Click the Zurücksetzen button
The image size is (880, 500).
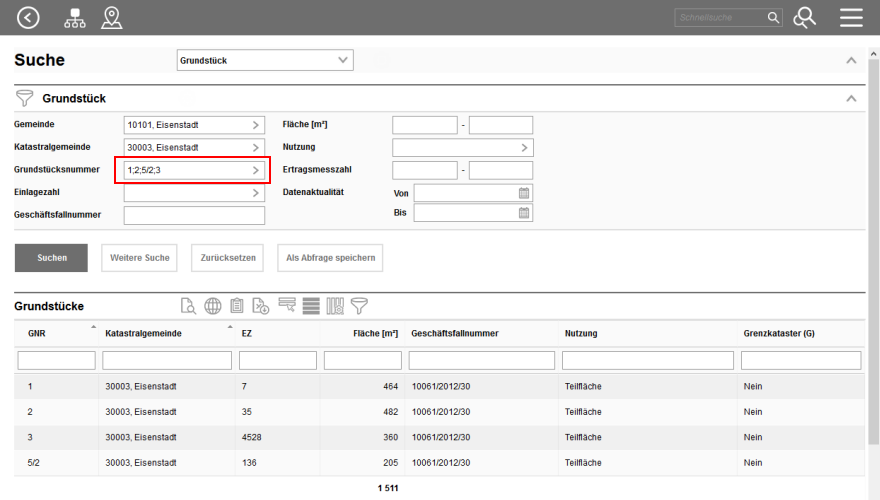[229, 257]
